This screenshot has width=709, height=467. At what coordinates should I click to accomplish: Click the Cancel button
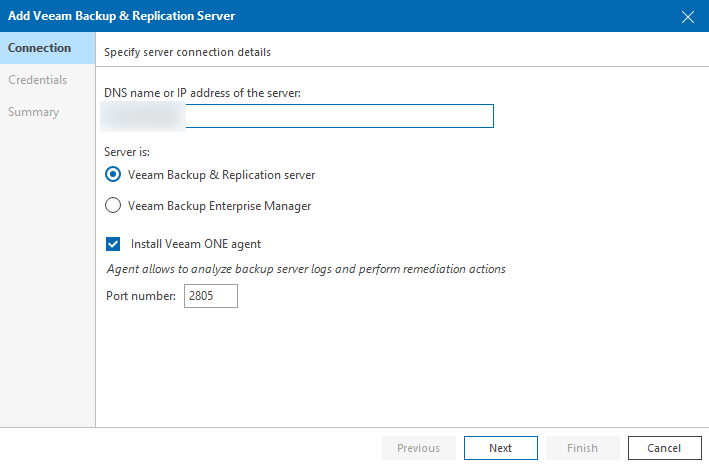[664, 448]
